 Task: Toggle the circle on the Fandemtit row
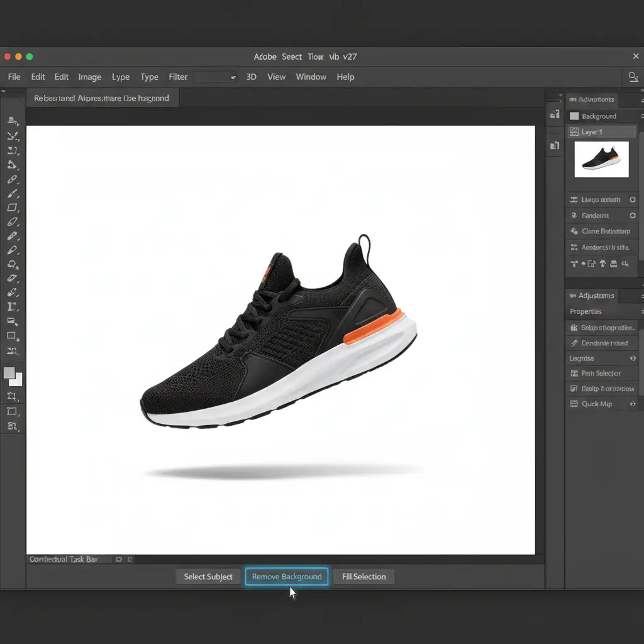tap(633, 216)
